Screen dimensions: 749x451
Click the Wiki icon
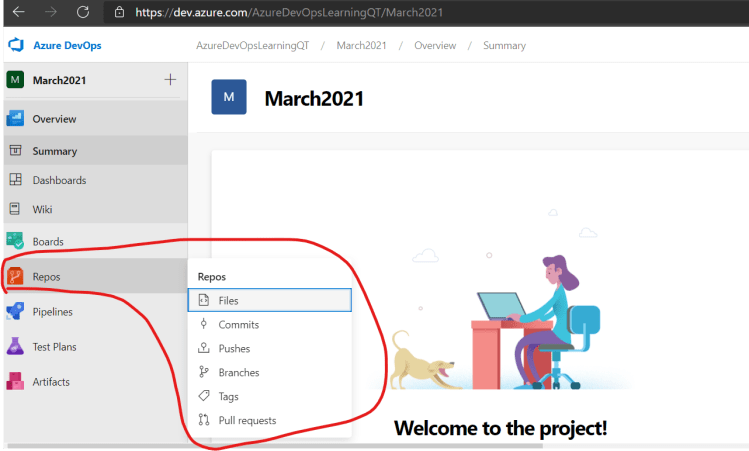(15, 209)
